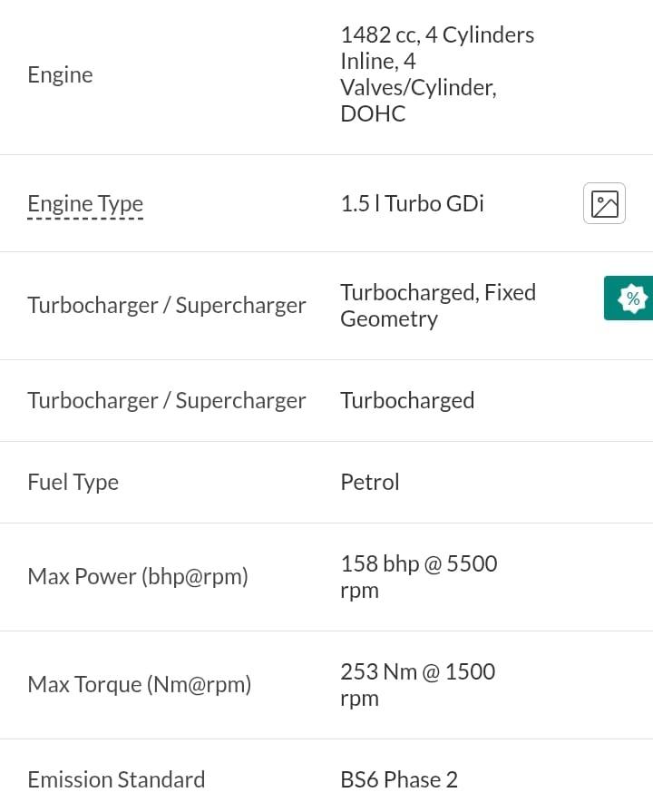Click the 1.5 l Turbo GDi value
This screenshot has width=653, height=812.
point(412,203)
